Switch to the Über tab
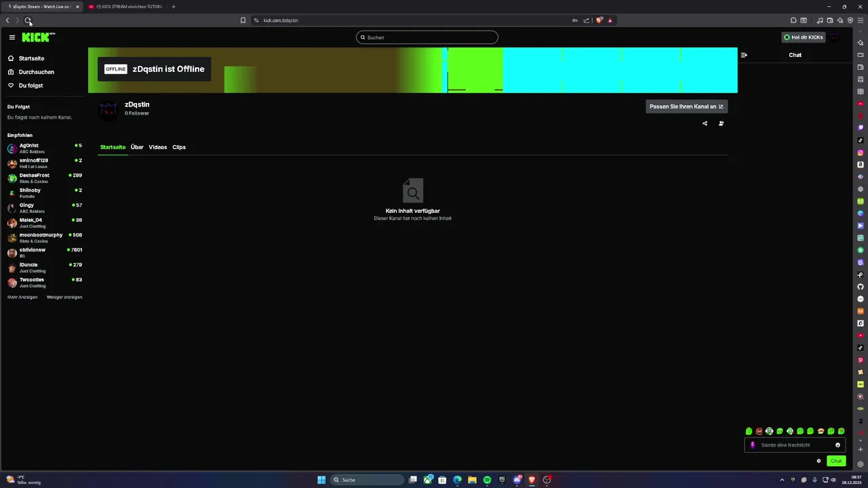868x488 pixels. pyautogui.click(x=137, y=147)
